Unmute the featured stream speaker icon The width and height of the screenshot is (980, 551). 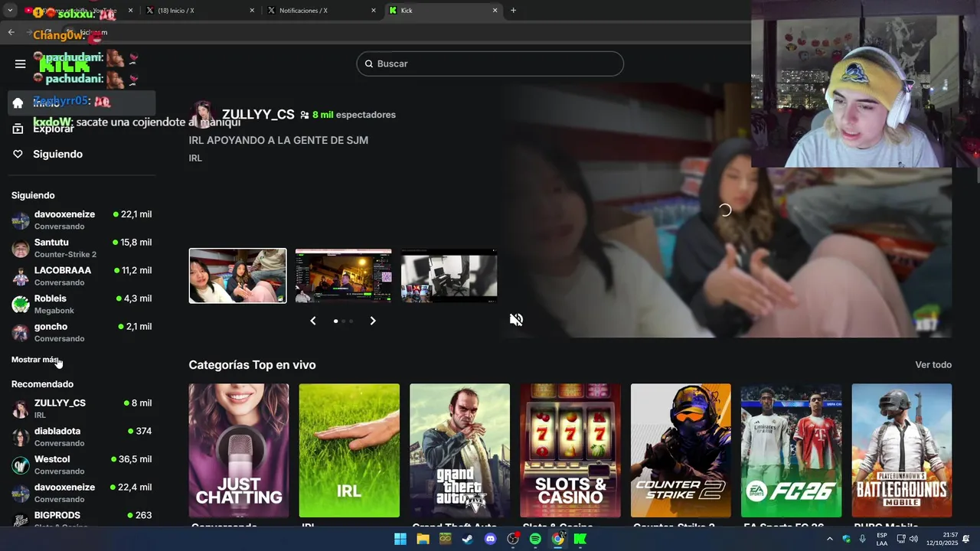(x=516, y=320)
